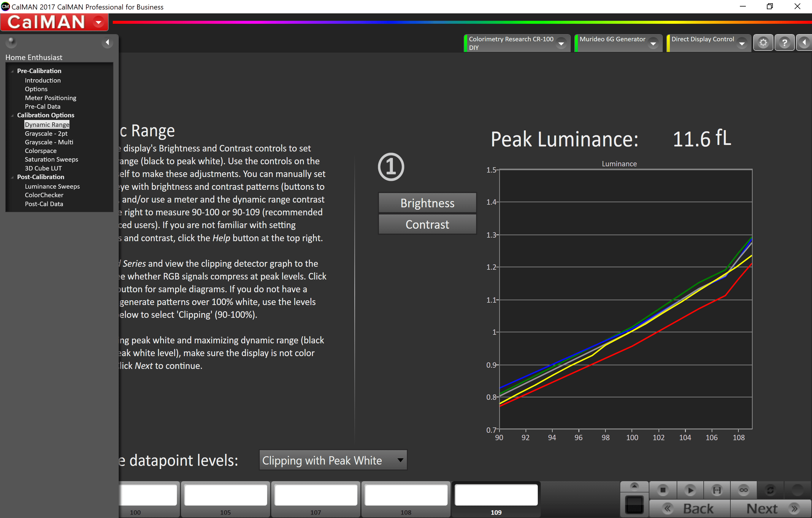Open Luminance Sweeps in Post-Calibration
Image resolution: width=812 pixels, height=518 pixels.
point(52,187)
